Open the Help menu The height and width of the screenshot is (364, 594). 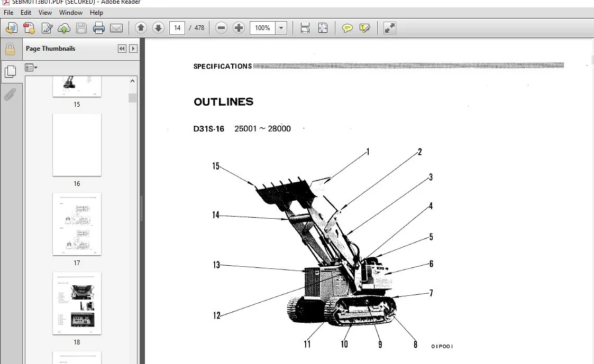coord(96,13)
